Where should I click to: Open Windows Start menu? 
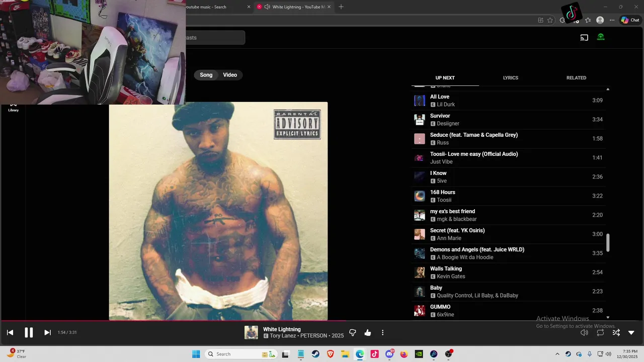(x=196, y=354)
